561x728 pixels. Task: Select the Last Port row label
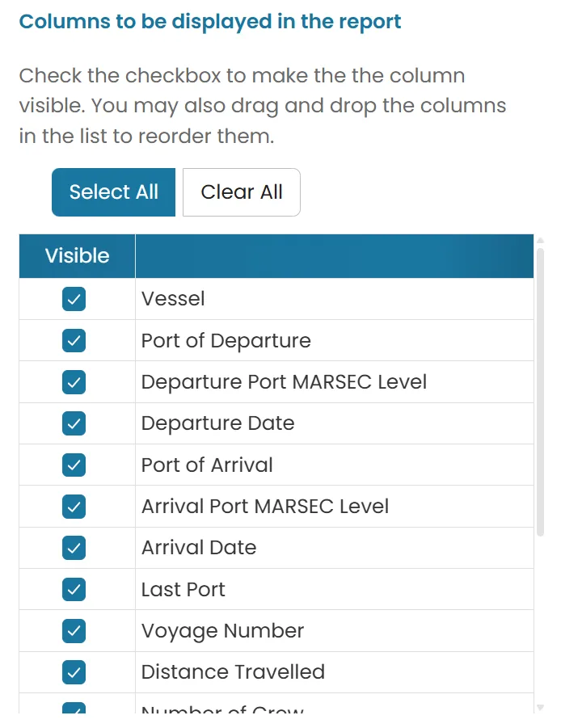(x=183, y=589)
